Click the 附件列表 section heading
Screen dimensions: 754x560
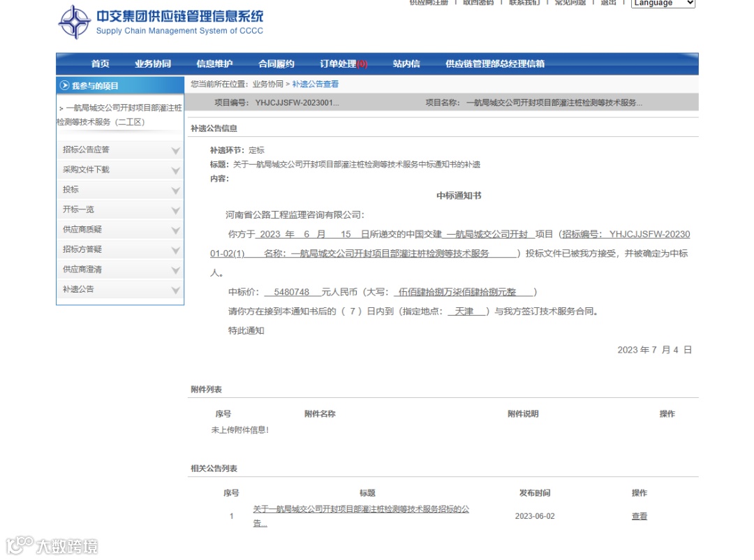206,390
